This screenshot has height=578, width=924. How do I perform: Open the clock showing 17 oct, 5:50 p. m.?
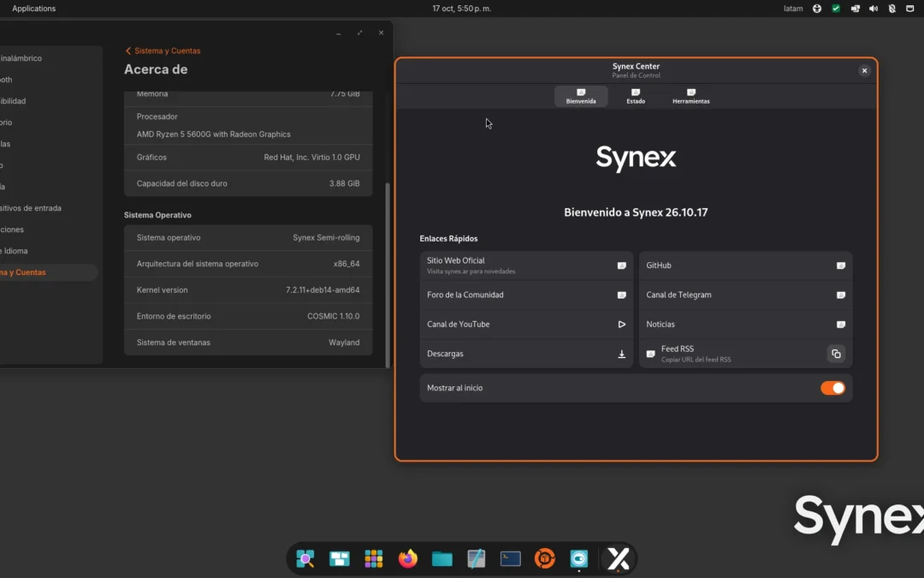(x=461, y=9)
